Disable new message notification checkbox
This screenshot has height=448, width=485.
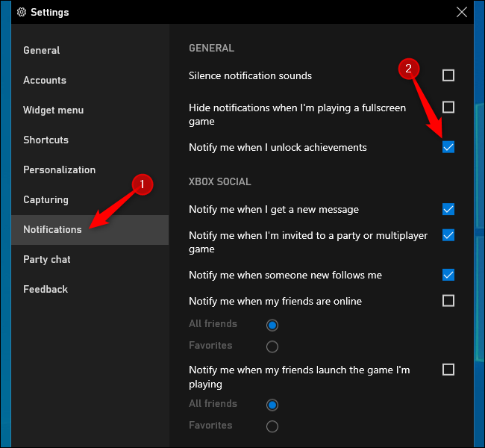448,209
